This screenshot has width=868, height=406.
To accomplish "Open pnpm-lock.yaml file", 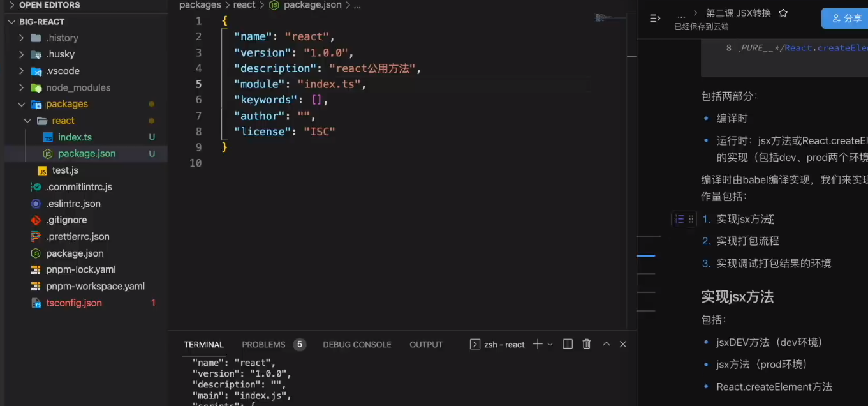I will point(81,270).
